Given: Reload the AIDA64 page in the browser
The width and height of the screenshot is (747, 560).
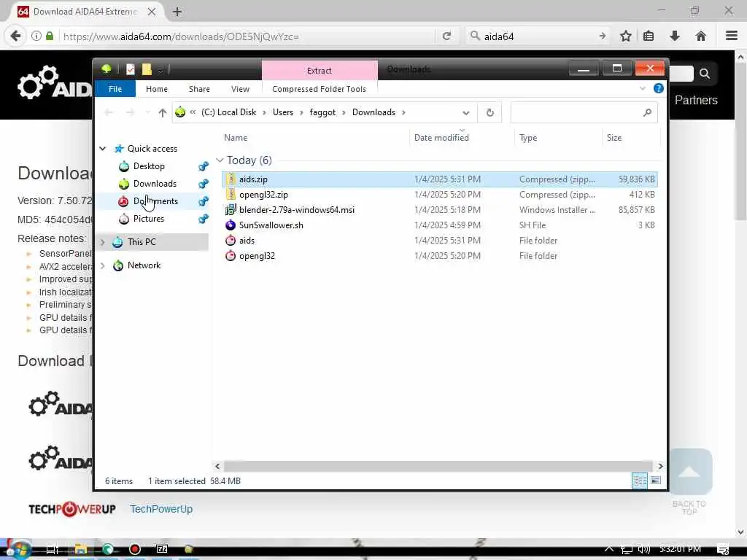Looking at the screenshot, I should pos(446,36).
